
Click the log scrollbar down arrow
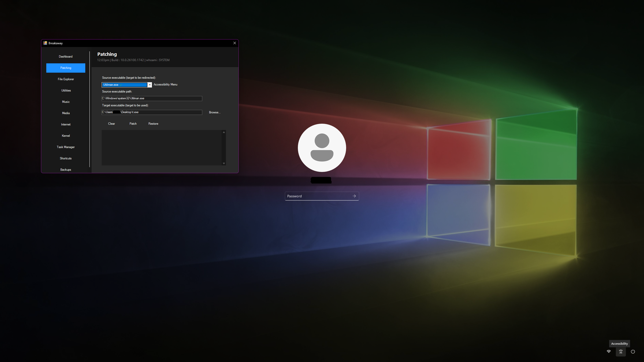click(x=224, y=163)
